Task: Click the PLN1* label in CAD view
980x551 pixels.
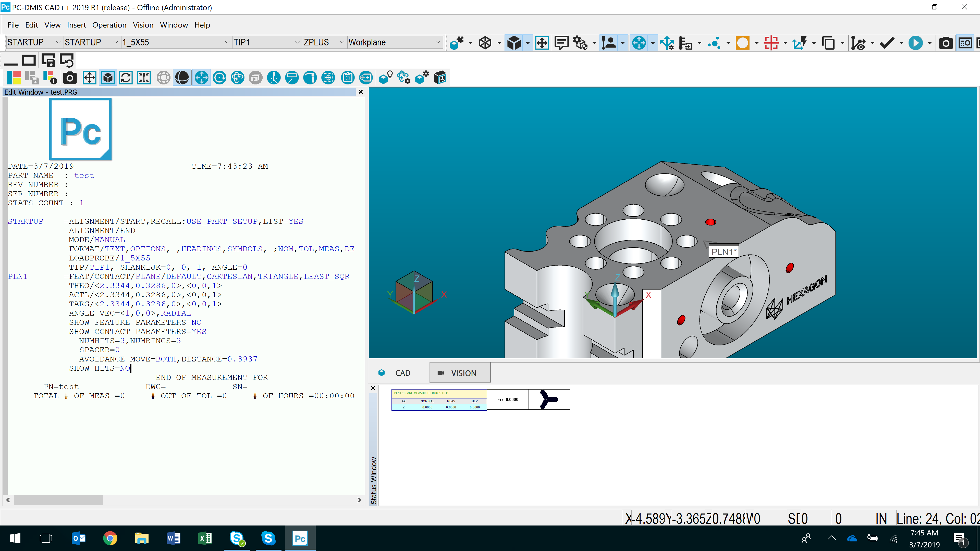Action: tap(724, 251)
